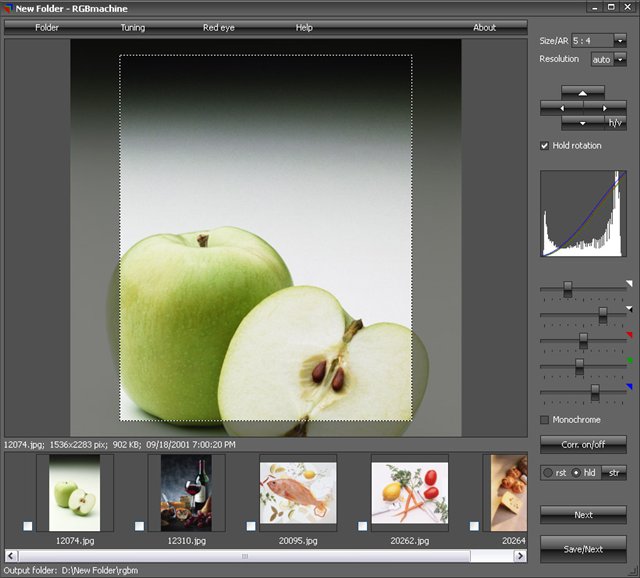Select the rst radio button

pos(549,472)
